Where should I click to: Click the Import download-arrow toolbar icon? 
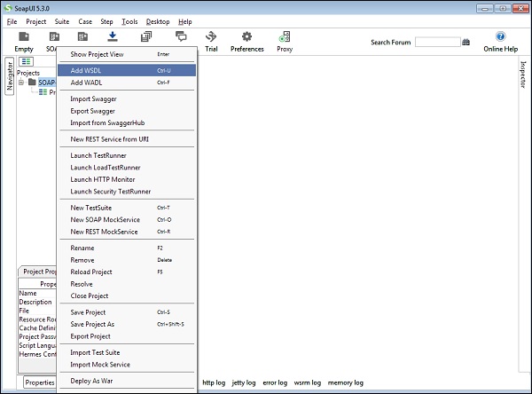tap(113, 36)
